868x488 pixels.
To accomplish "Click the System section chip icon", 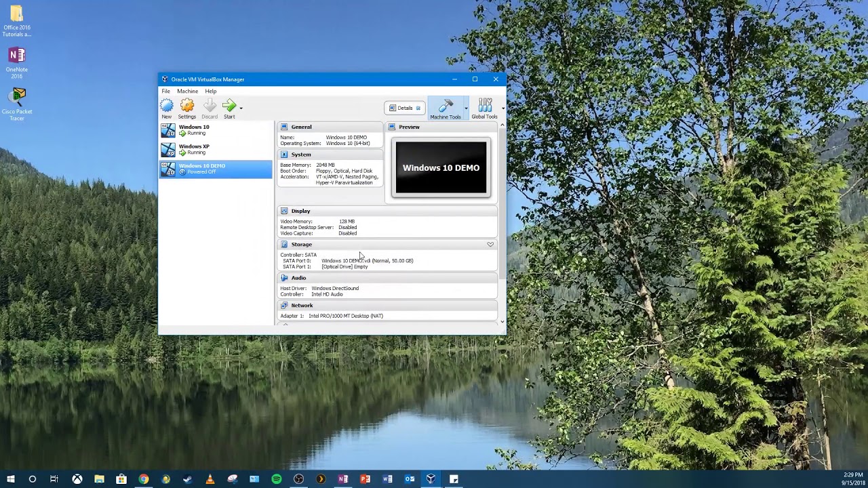I will 284,155.
